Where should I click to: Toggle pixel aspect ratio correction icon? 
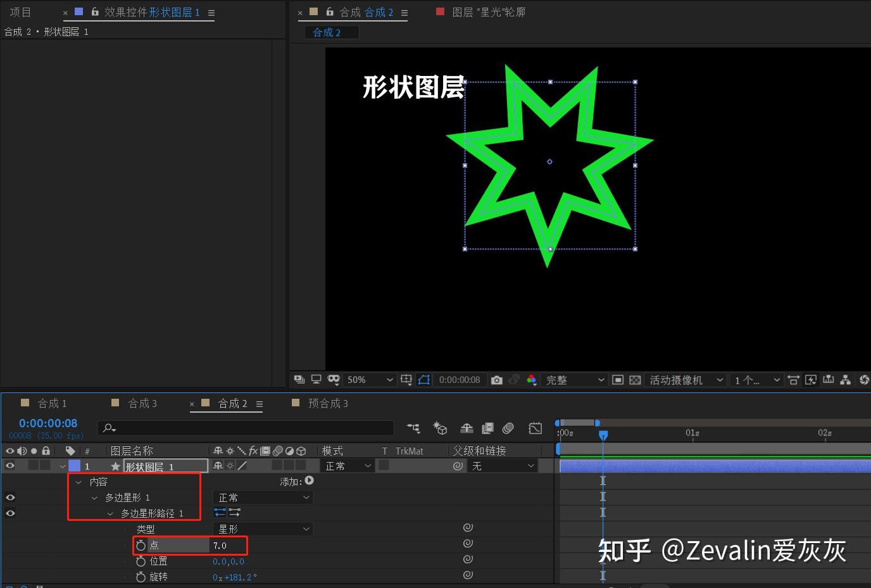pos(793,380)
